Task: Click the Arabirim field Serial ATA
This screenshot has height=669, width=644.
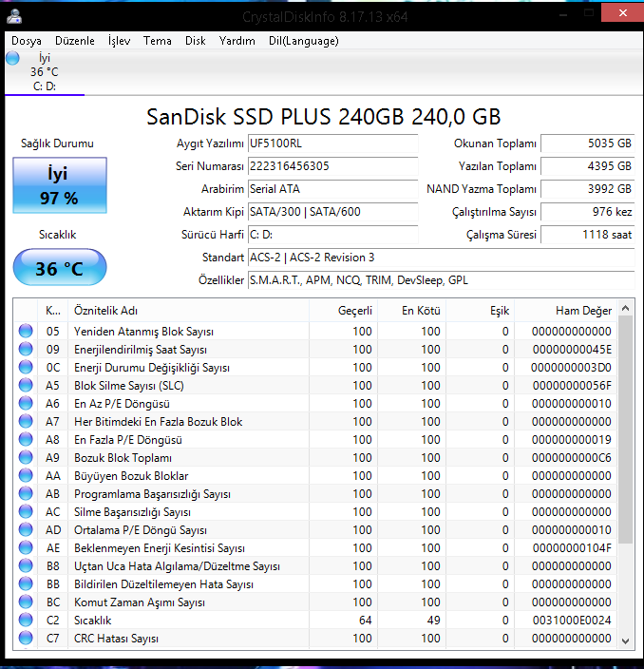Action: [333, 189]
